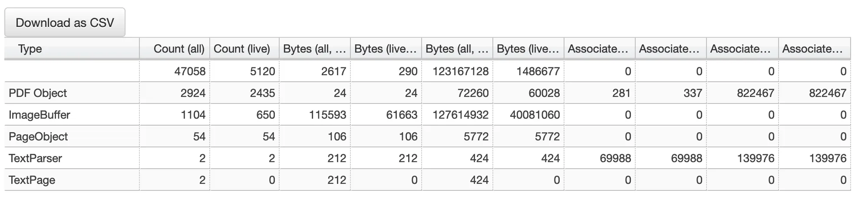Select the TextPage row label
The width and height of the screenshot is (868, 203).
(x=32, y=180)
